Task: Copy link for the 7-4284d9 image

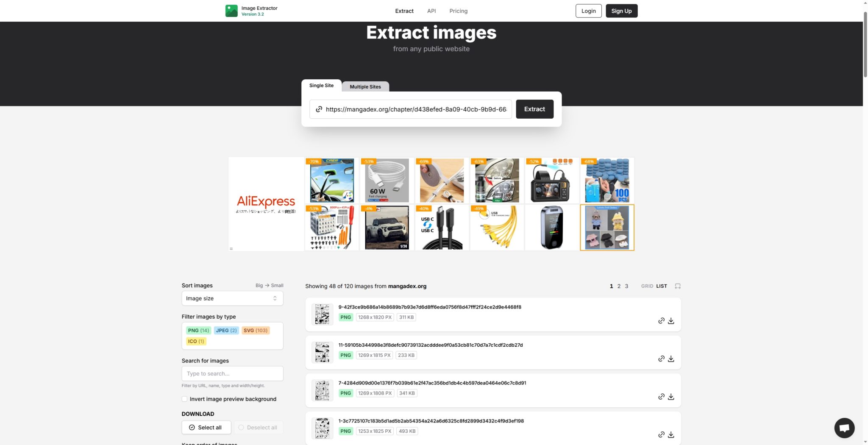Action: tap(661, 397)
